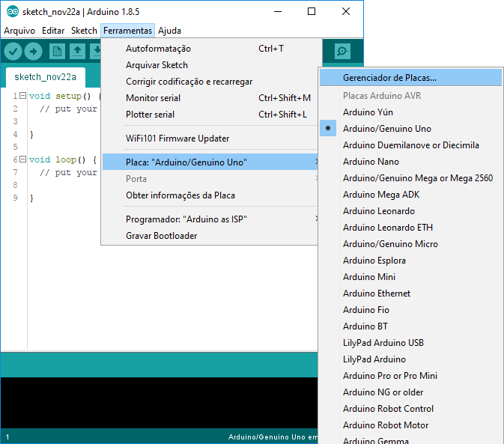Select the Arduino BT board
Image resolution: width=504 pixels, height=444 pixels.
411,326
